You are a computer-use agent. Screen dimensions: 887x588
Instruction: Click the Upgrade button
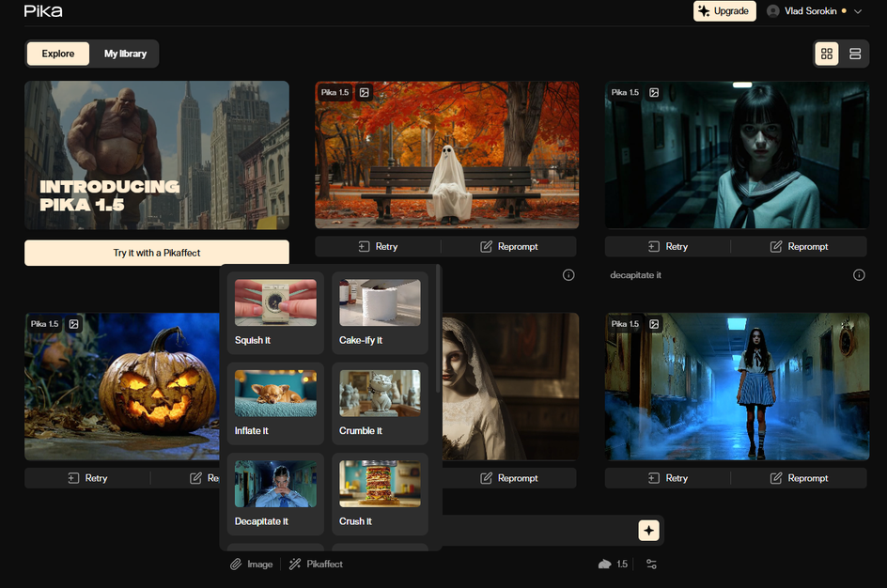point(724,10)
